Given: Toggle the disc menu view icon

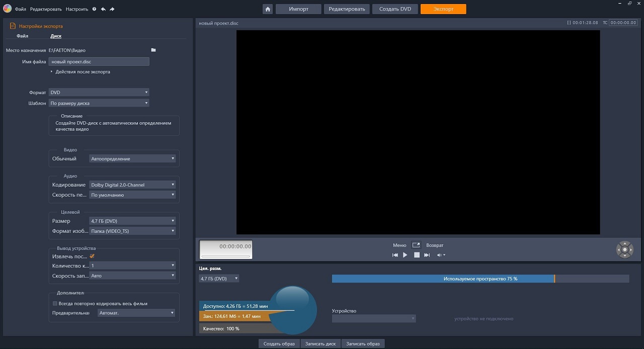Looking at the screenshot, I should point(416,245).
